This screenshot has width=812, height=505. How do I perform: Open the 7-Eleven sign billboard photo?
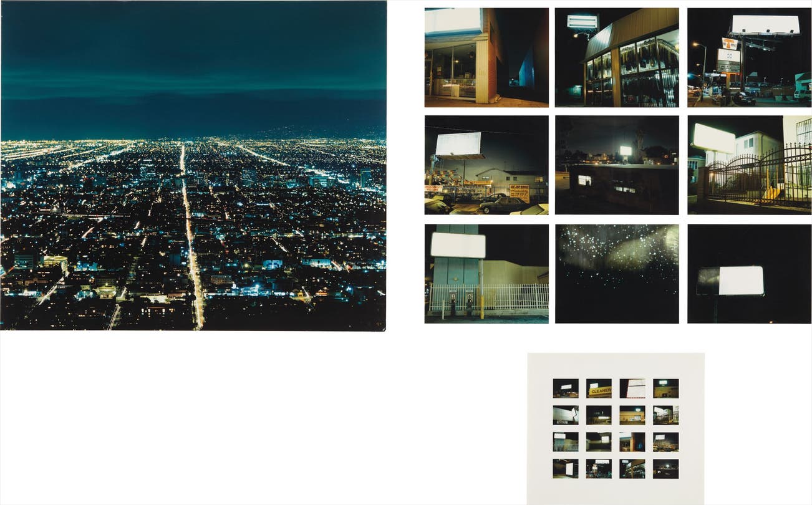pos(749,57)
